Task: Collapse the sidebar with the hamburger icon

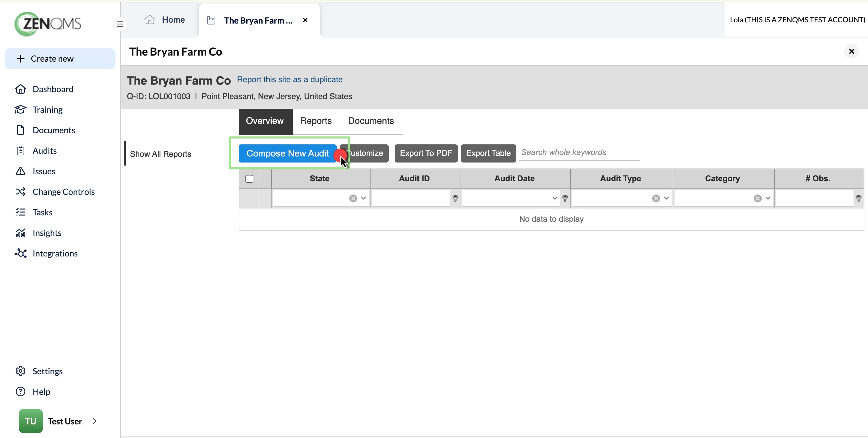Action: tap(120, 24)
